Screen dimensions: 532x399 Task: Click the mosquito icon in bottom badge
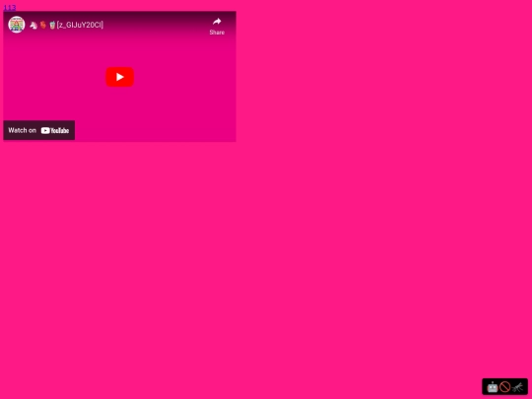click(517, 387)
